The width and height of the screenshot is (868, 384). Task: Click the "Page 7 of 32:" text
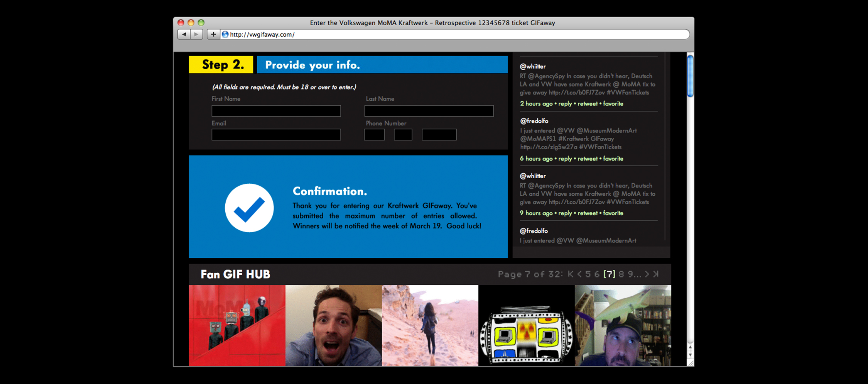(x=530, y=274)
